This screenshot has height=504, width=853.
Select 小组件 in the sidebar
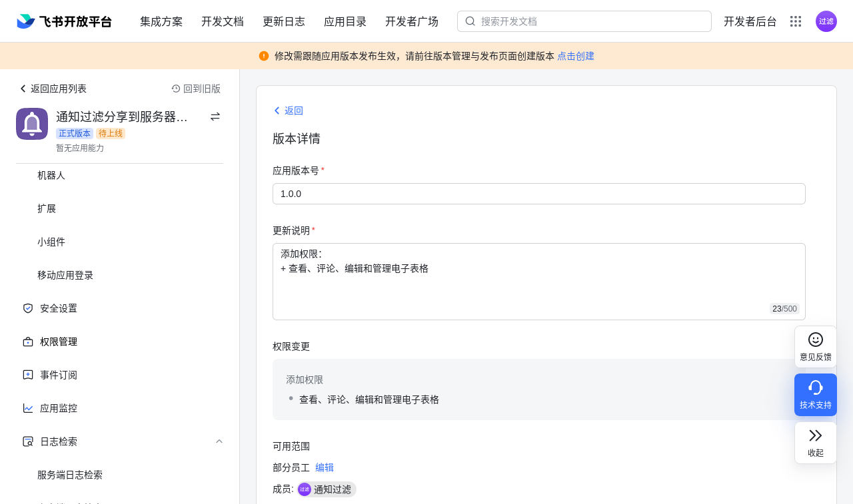[51, 242]
